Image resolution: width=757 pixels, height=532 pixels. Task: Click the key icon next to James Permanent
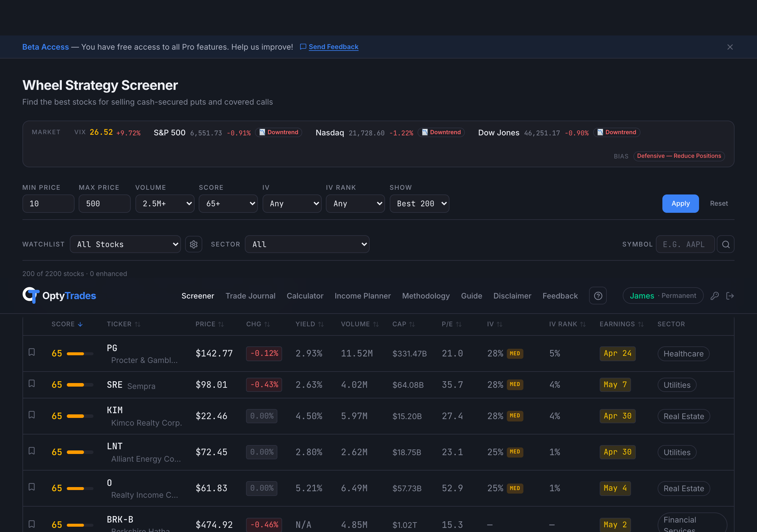[715, 296]
